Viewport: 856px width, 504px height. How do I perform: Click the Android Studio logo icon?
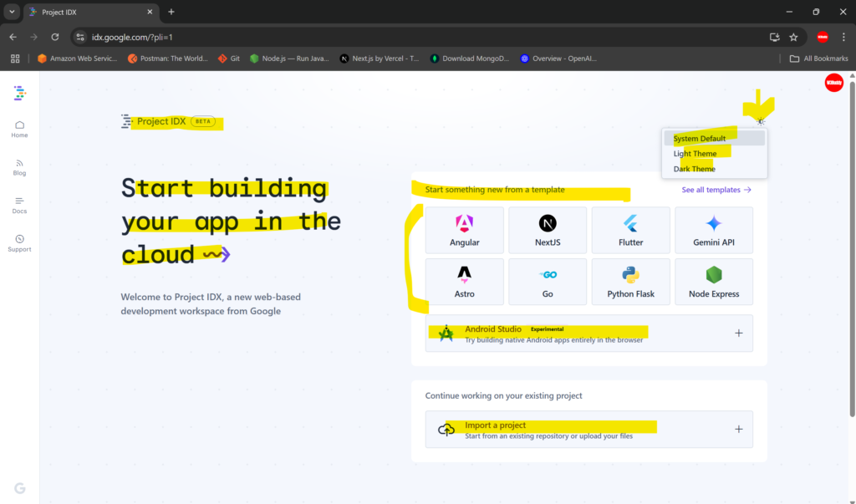point(446,333)
